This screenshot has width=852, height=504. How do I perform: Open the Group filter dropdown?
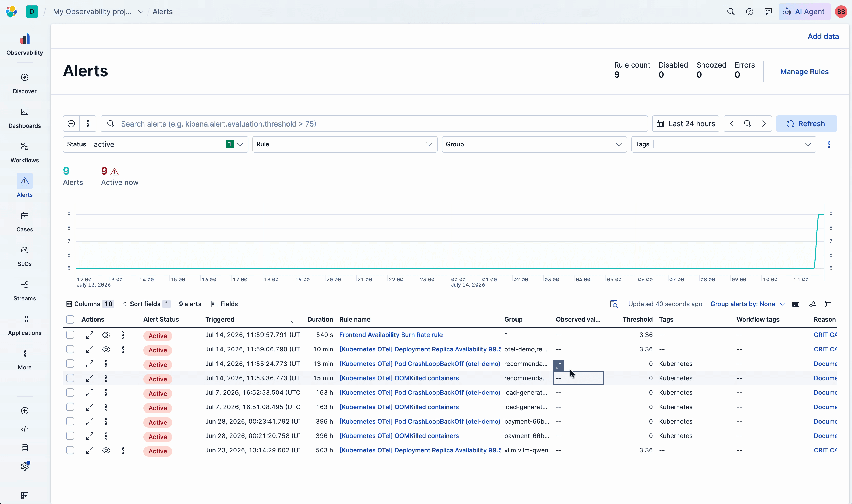pyautogui.click(x=534, y=144)
